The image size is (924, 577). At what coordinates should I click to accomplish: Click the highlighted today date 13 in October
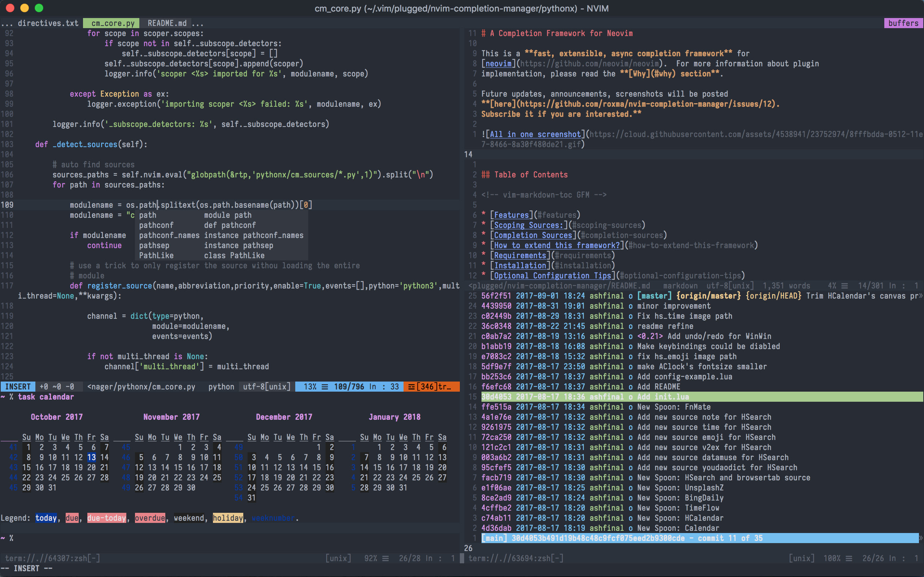[91, 457]
